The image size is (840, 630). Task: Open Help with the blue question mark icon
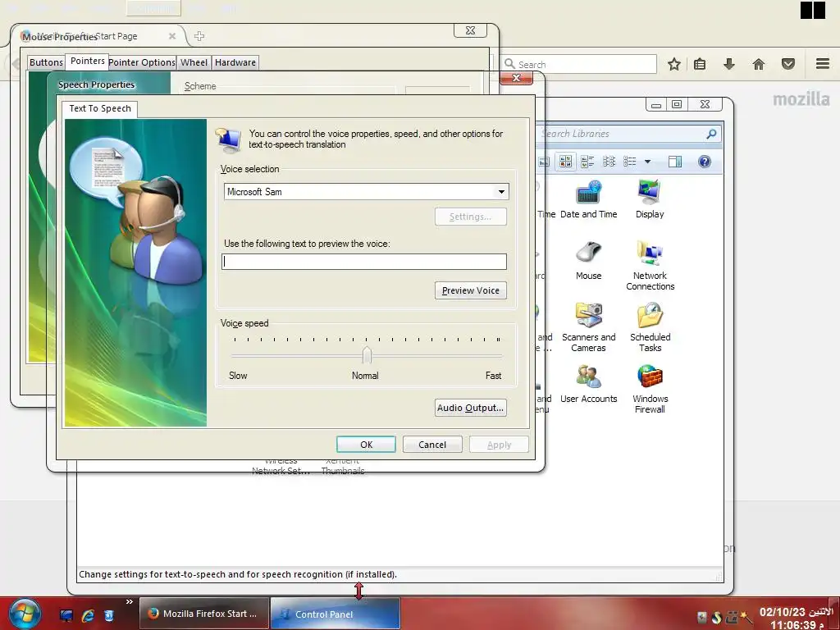[x=705, y=162]
